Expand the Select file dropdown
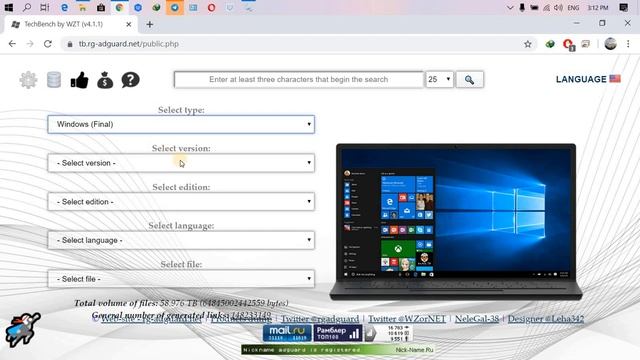The image size is (640, 360). (x=181, y=279)
